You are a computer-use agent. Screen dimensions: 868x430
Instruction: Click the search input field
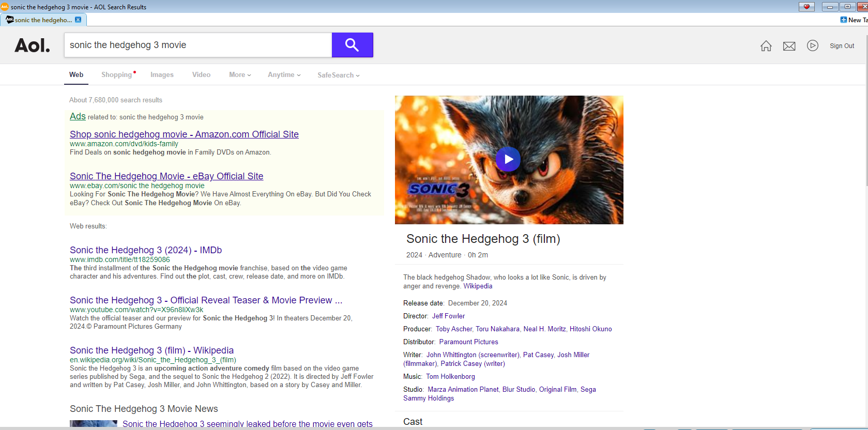[198, 45]
